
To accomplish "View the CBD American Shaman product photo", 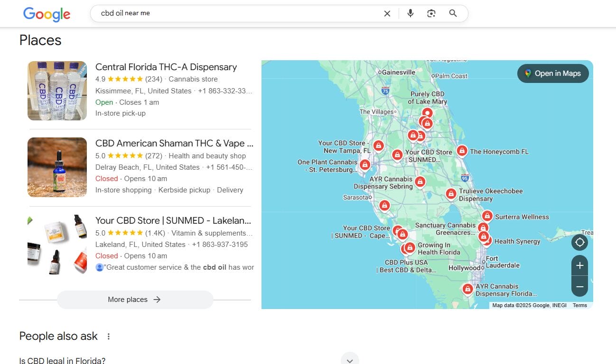I will coord(57,167).
